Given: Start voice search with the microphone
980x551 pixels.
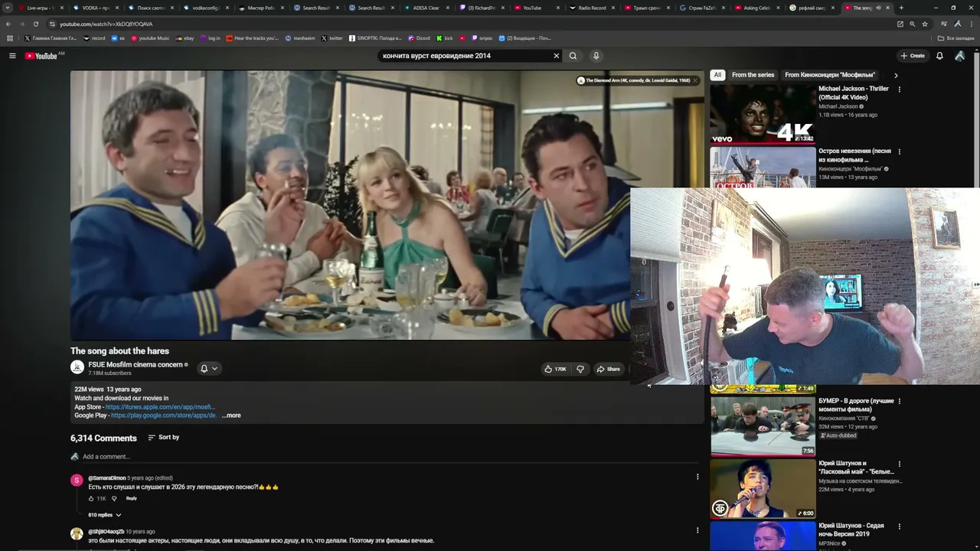Looking at the screenshot, I should point(596,56).
